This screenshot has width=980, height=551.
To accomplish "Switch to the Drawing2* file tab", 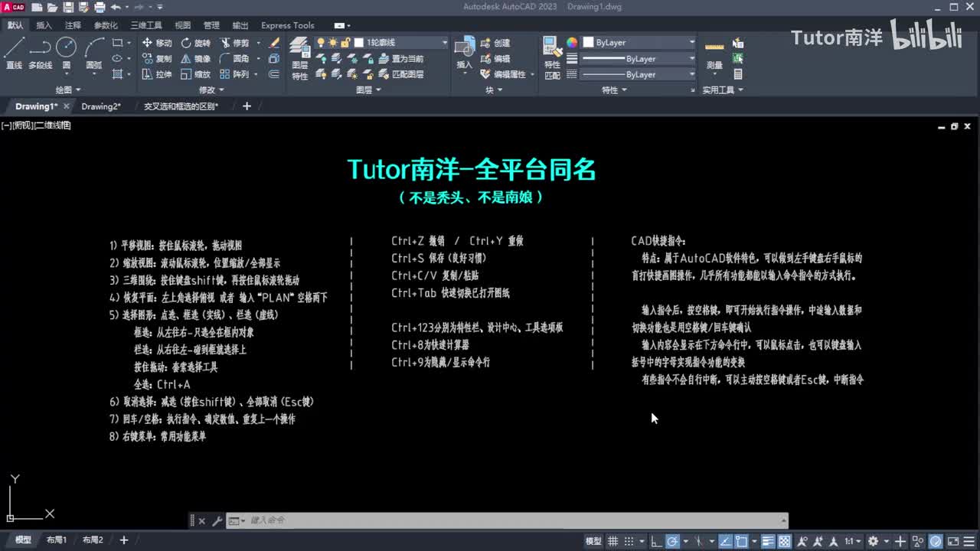I will click(101, 106).
